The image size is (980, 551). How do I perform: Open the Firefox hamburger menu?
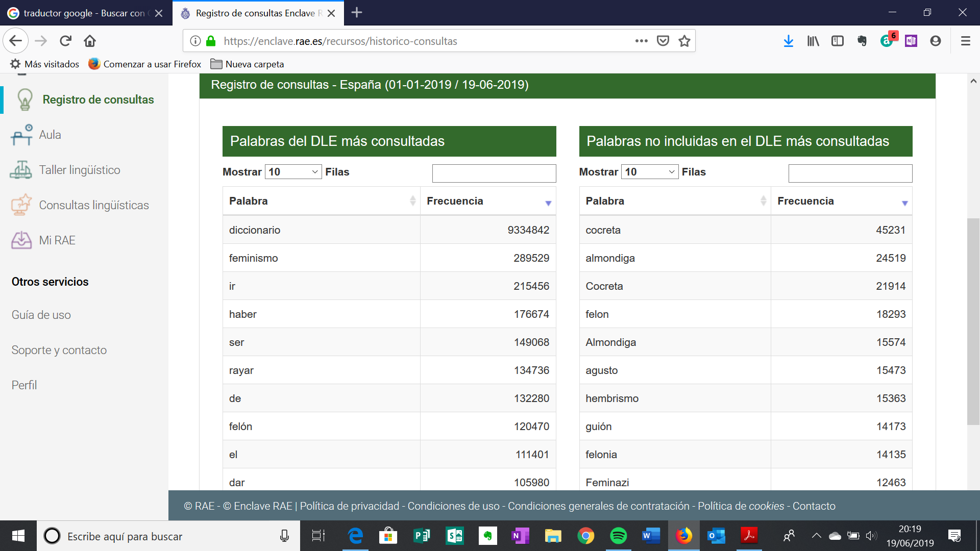[965, 41]
